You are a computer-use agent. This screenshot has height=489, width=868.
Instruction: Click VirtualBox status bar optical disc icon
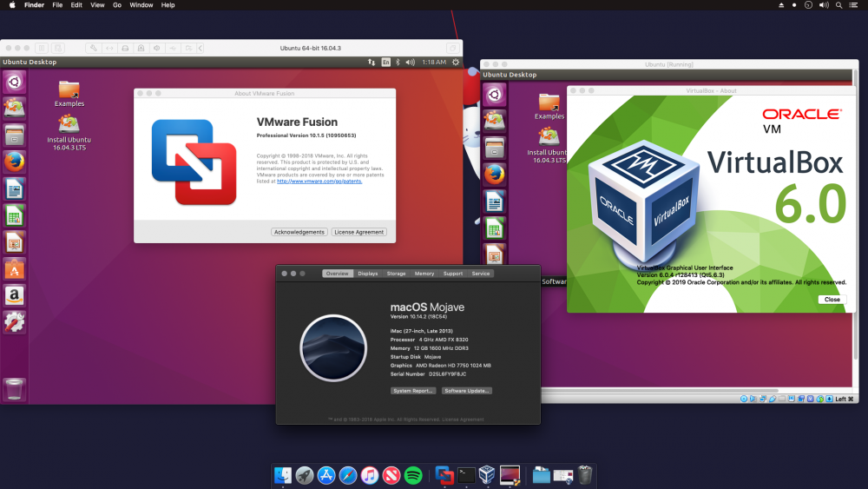[x=744, y=399]
